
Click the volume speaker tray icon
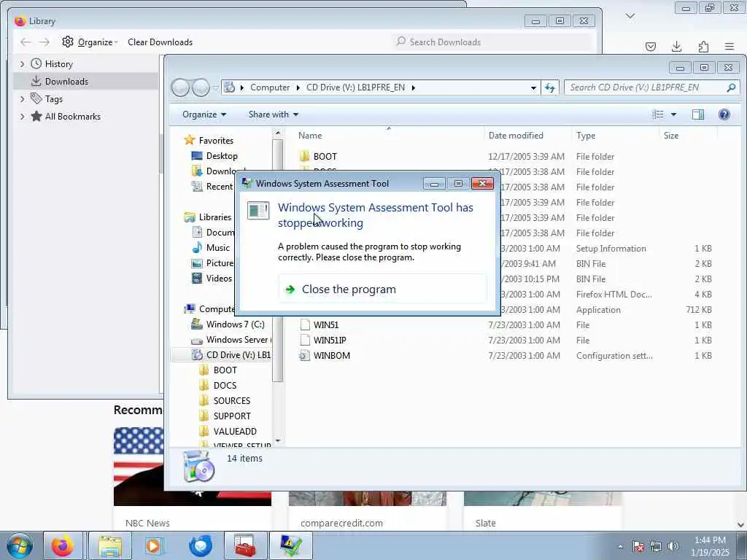point(673,546)
